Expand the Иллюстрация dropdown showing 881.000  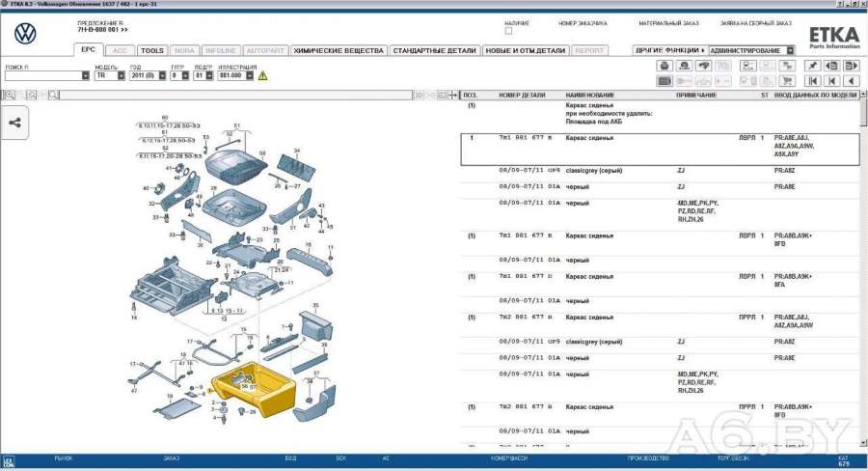(x=249, y=75)
